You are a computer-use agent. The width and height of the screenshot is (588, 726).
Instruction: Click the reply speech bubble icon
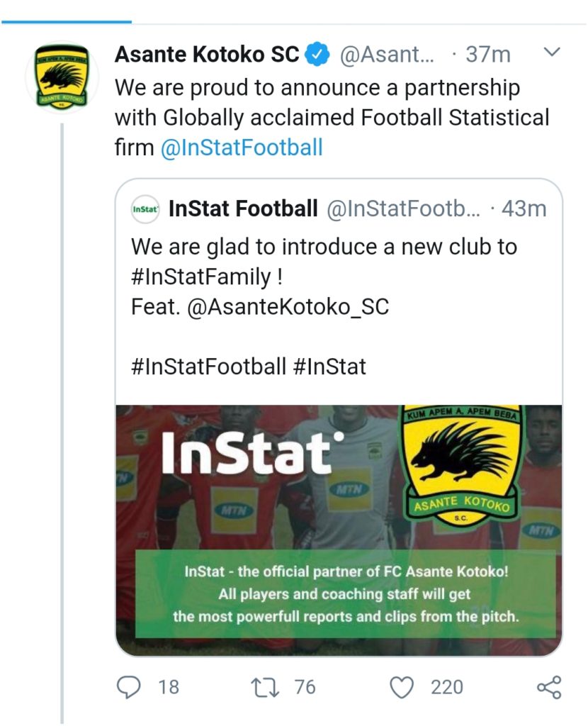(128, 687)
